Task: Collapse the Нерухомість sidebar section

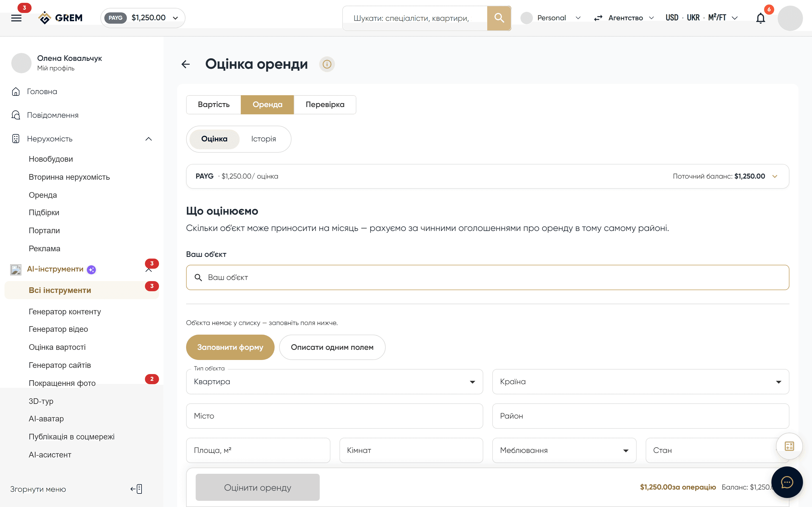Action: point(149,139)
